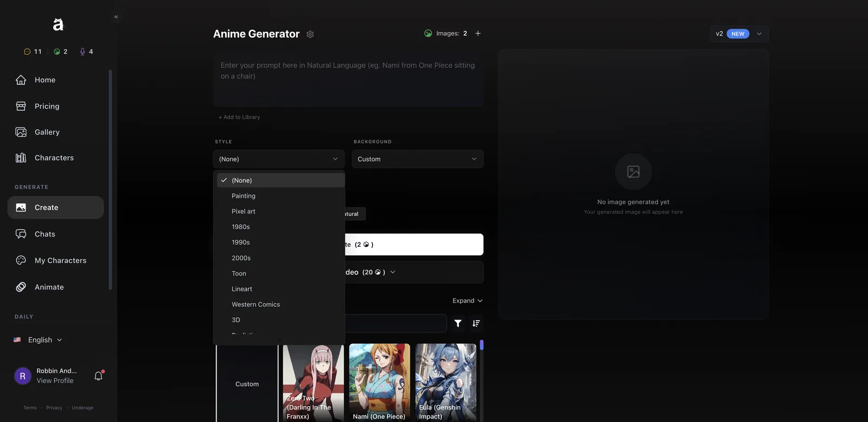Click the user avatar with letter R
The height and width of the screenshot is (422, 868).
point(23,376)
